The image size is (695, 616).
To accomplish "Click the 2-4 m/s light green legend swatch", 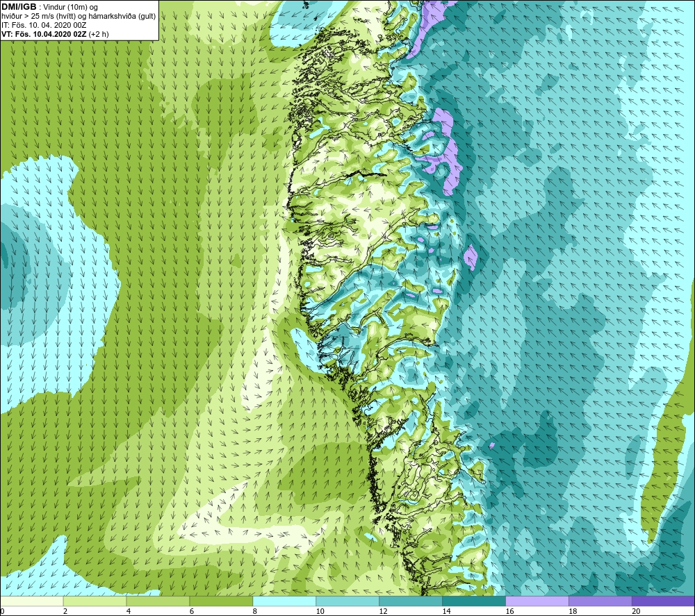I will [x=95, y=601].
